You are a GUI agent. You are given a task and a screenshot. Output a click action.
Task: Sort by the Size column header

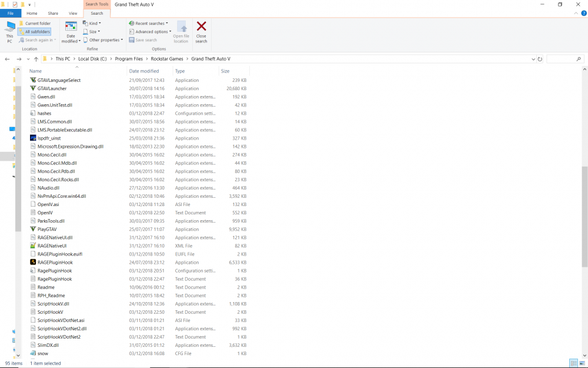[x=225, y=71]
